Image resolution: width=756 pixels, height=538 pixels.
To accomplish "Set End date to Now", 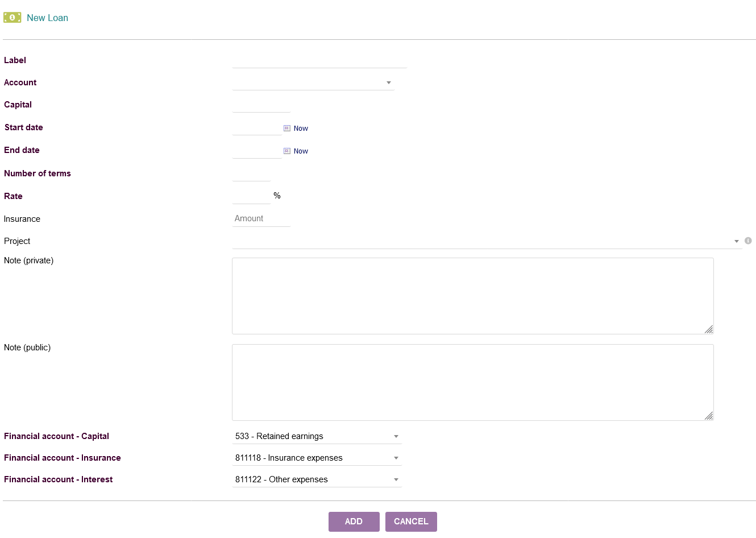I will click(x=301, y=151).
